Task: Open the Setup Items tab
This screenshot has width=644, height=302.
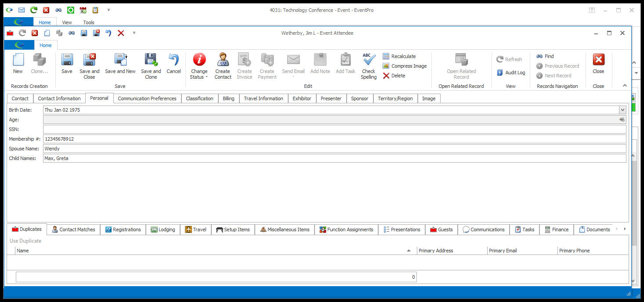Action: tap(233, 229)
